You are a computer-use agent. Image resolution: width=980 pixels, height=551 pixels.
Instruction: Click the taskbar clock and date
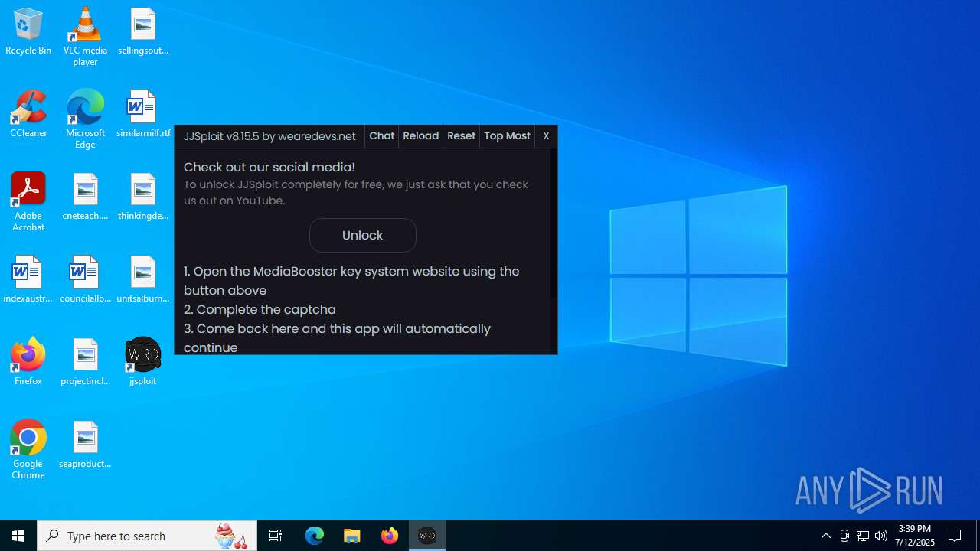(x=916, y=536)
